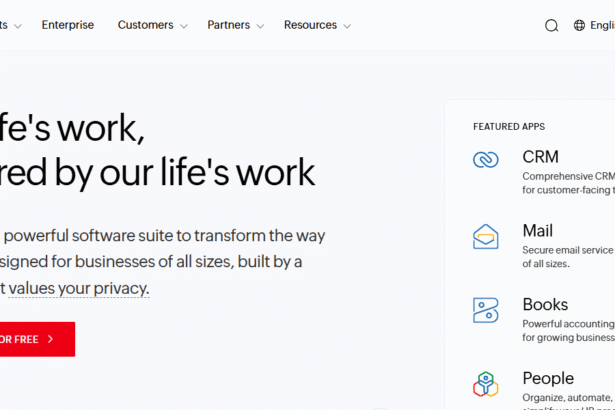Click the red FOR FREE button
The height and width of the screenshot is (410, 615).
[x=37, y=339]
